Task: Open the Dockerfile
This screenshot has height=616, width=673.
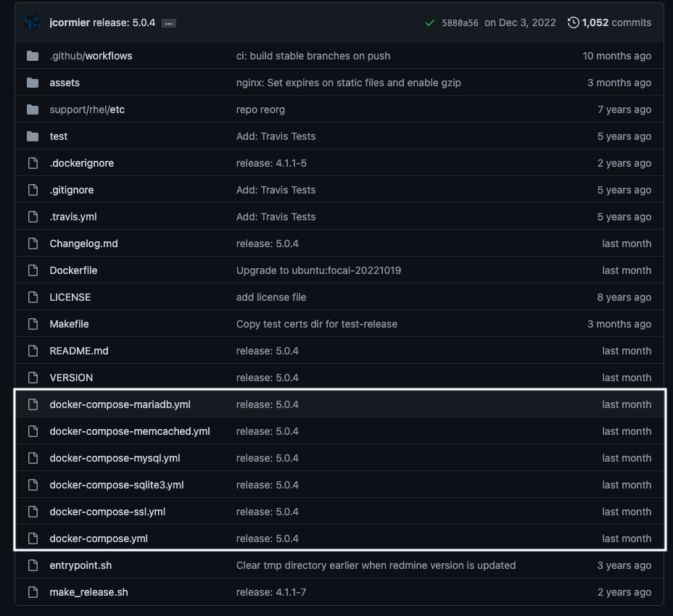Action: coord(73,270)
